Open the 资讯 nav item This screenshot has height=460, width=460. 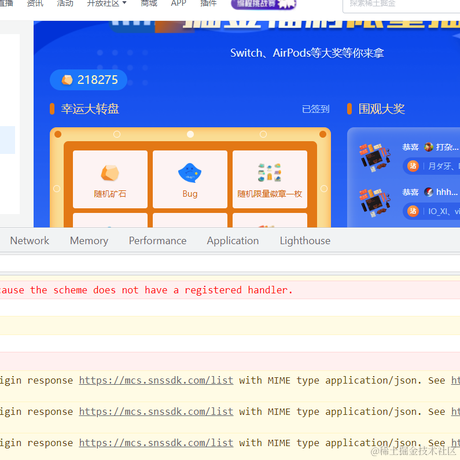(x=35, y=3)
